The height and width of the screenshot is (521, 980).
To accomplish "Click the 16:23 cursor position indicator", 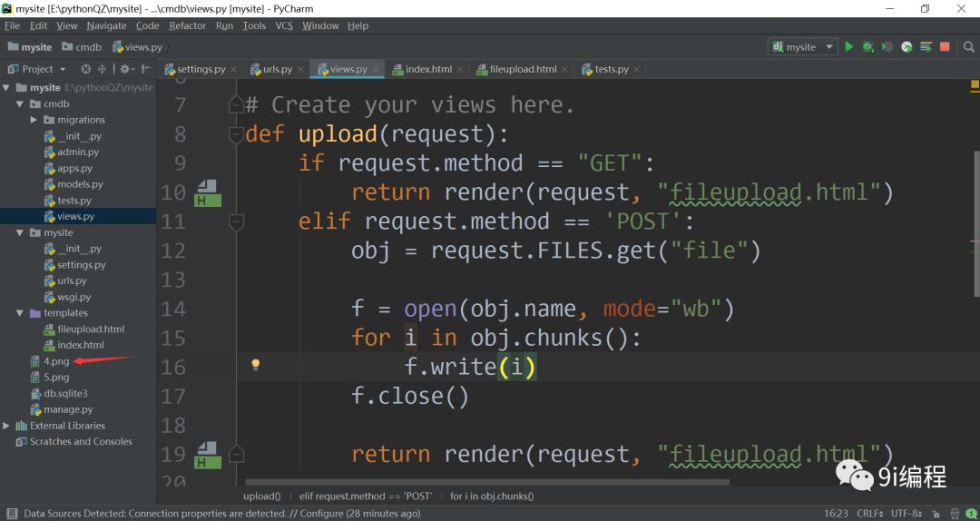I will tap(837, 514).
